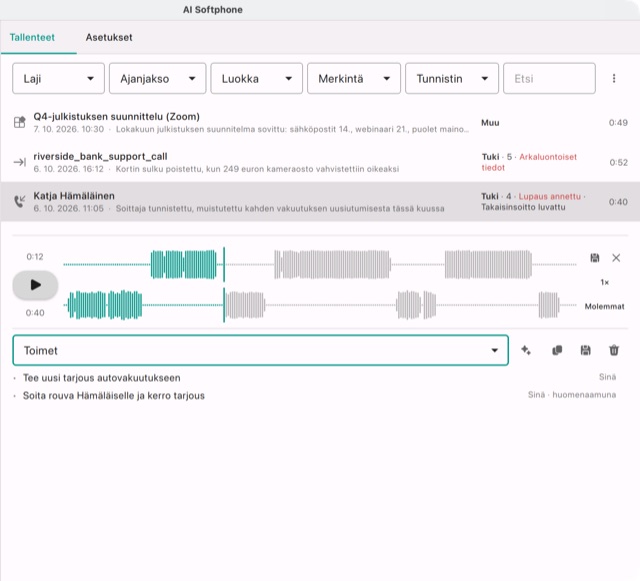640x581 pixels.
Task: Seek in the lower channel waveform
Action: coord(320,305)
